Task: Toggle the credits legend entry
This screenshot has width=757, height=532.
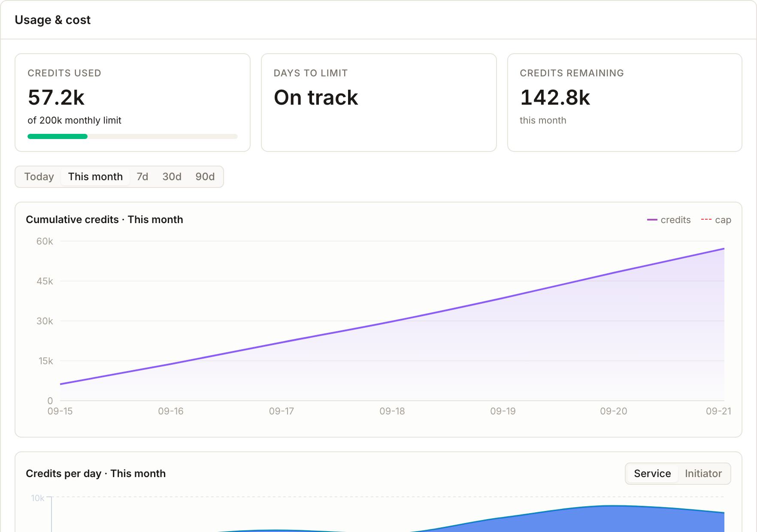Action: click(x=669, y=220)
